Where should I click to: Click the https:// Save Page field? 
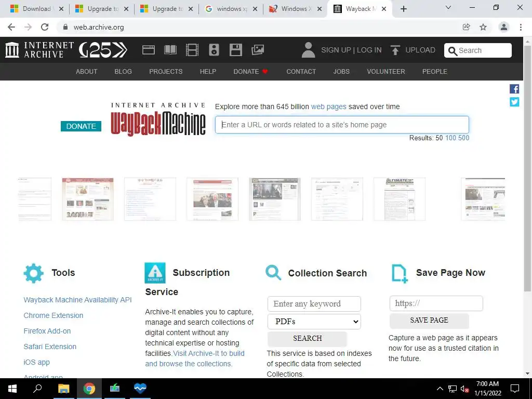pyautogui.click(x=436, y=303)
